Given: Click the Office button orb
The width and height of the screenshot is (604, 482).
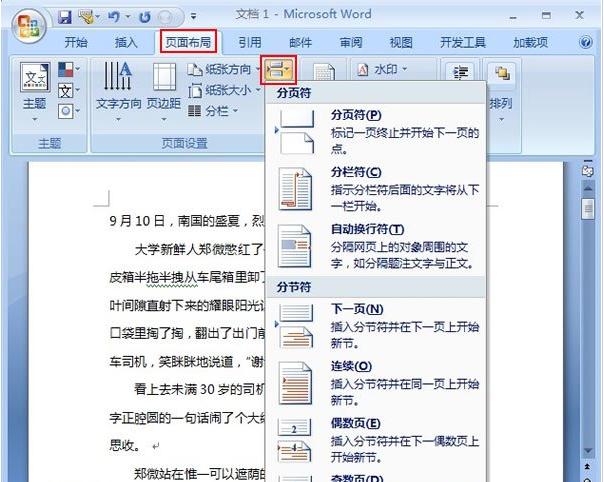Looking at the screenshot, I should 29,25.
